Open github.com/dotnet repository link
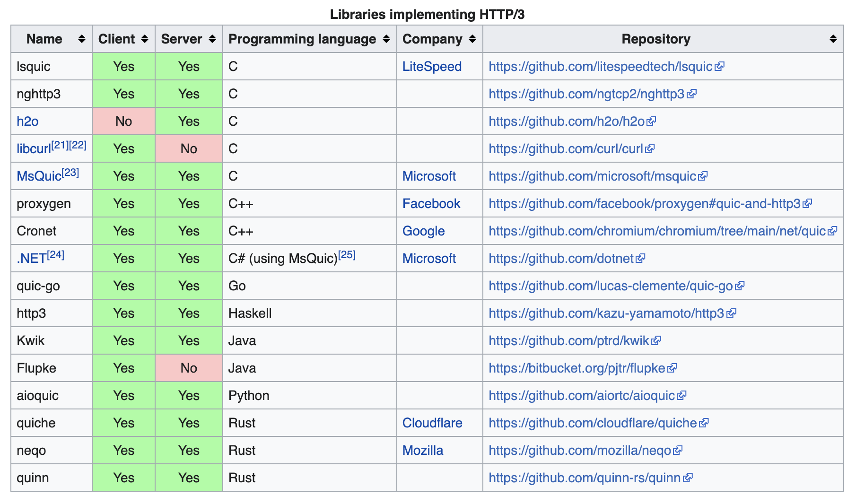Viewport: 856px width, 504px height. 561,259
